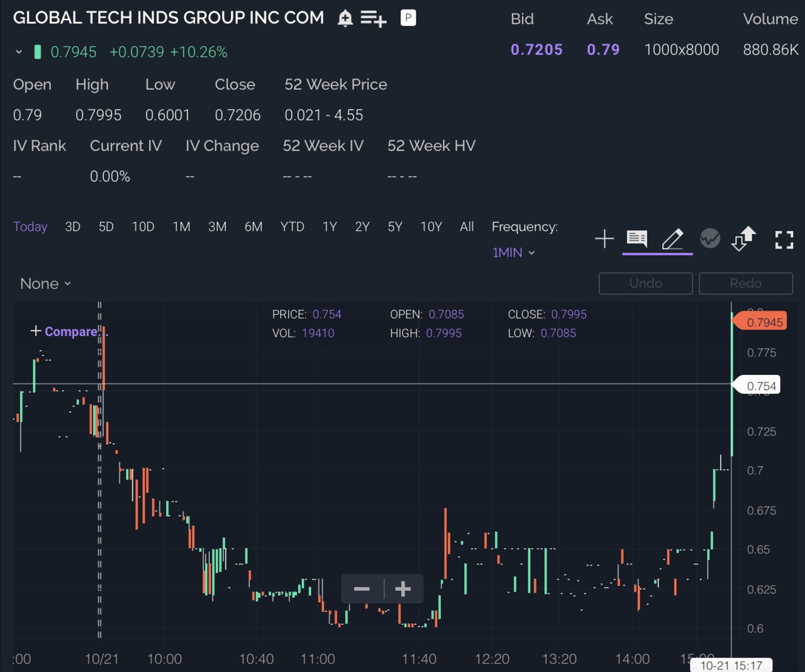Set an alert with the bell icon
The image size is (805, 672).
click(x=345, y=18)
